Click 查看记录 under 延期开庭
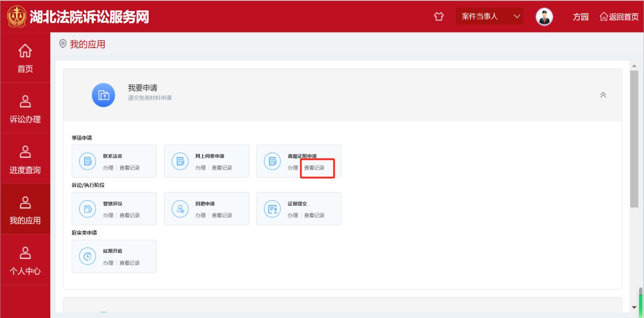Image resolution: width=644 pixels, height=318 pixels. click(x=129, y=263)
